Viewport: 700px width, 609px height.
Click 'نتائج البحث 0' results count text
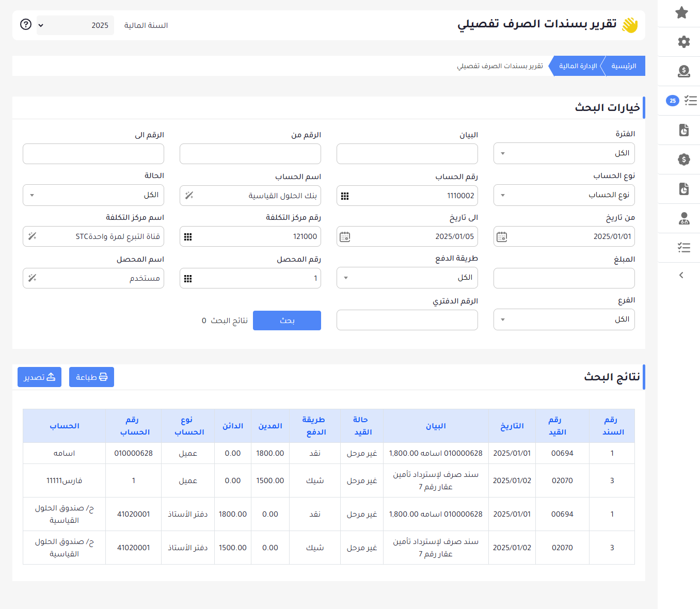click(x=225, y=320)
